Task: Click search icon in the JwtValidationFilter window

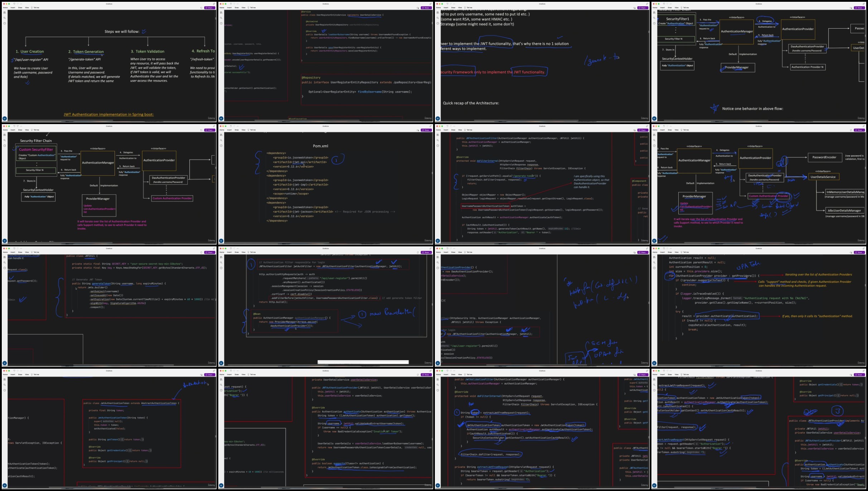Action: point(438,385)
